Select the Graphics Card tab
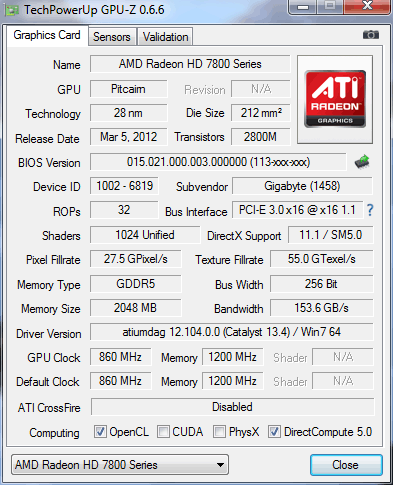The image size is (393, 485). click(x=47, y=35)
